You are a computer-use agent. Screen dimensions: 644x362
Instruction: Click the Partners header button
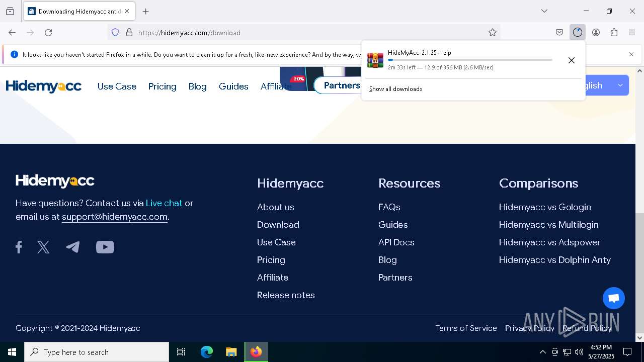339,85
